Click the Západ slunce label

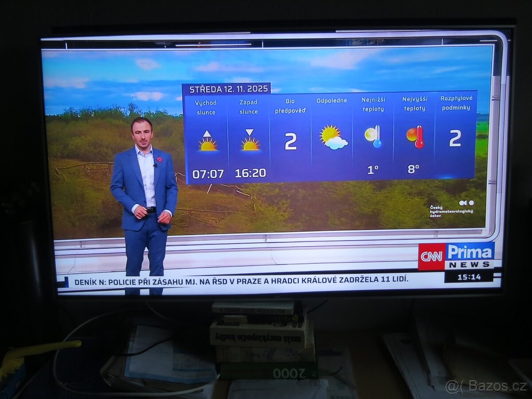[x=249, y=107]
